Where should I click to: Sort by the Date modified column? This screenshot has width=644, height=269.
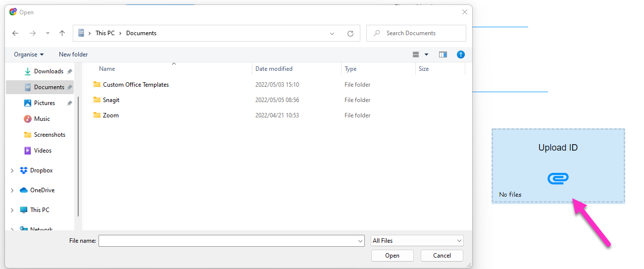(x=274, y=69)
